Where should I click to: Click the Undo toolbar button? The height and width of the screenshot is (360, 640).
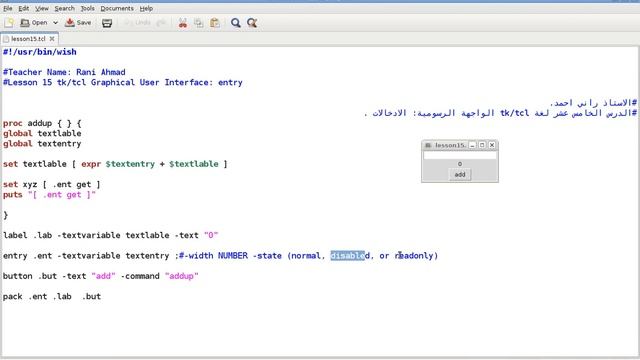[x=138, y=23]
